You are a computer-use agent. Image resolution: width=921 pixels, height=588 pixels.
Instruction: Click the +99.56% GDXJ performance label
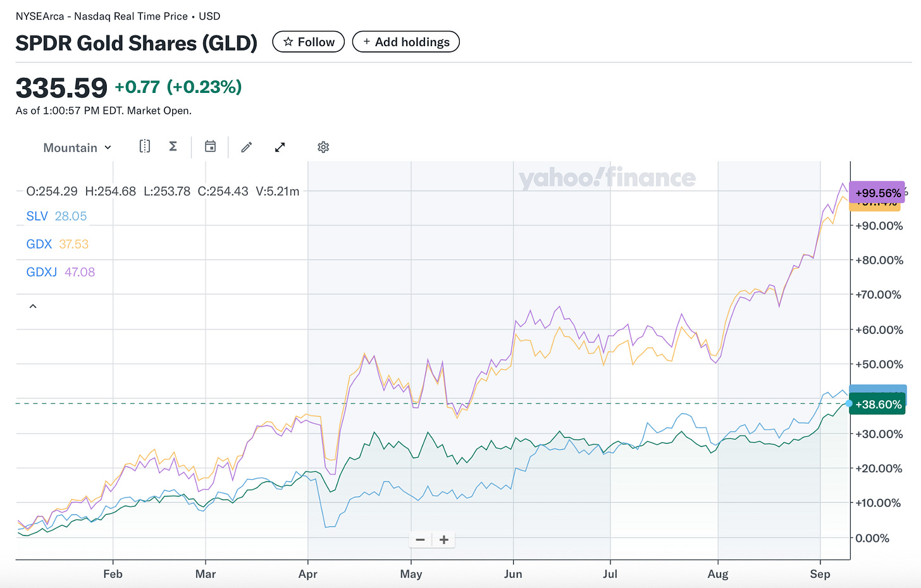(877, 192)
